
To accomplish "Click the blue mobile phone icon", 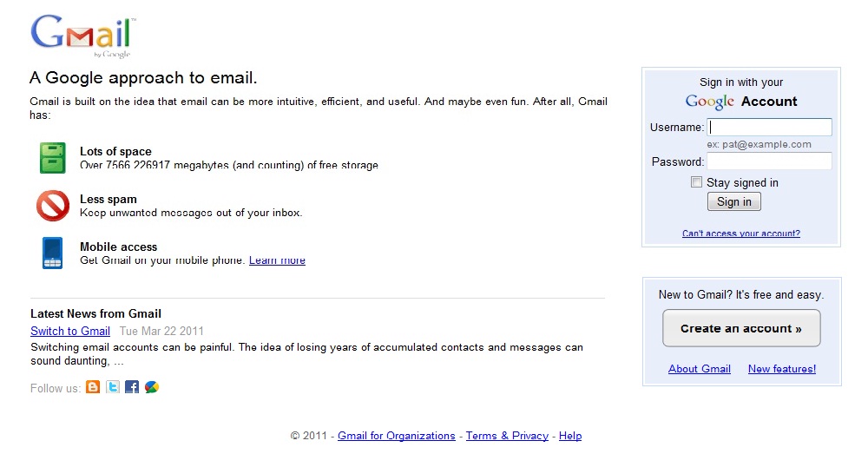I will pyautogui.click(x=53, y=253).
